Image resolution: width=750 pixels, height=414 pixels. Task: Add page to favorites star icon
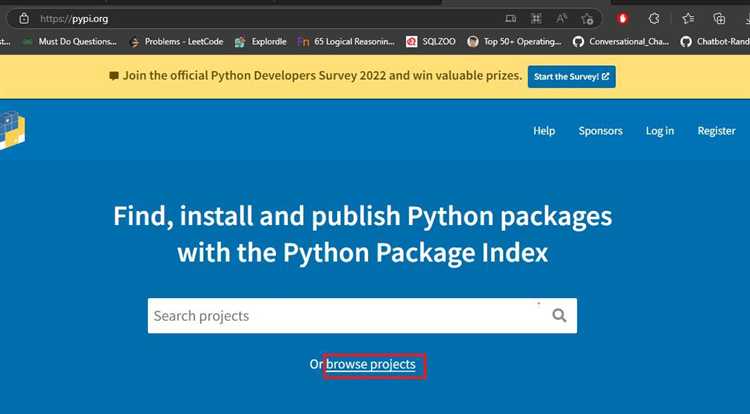pos(587,19)
